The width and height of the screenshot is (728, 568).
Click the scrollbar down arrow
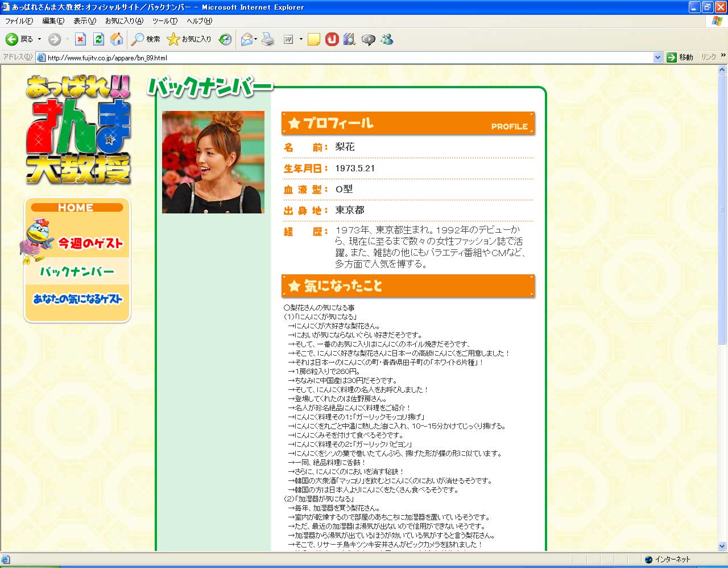click(x=722, y=546)
